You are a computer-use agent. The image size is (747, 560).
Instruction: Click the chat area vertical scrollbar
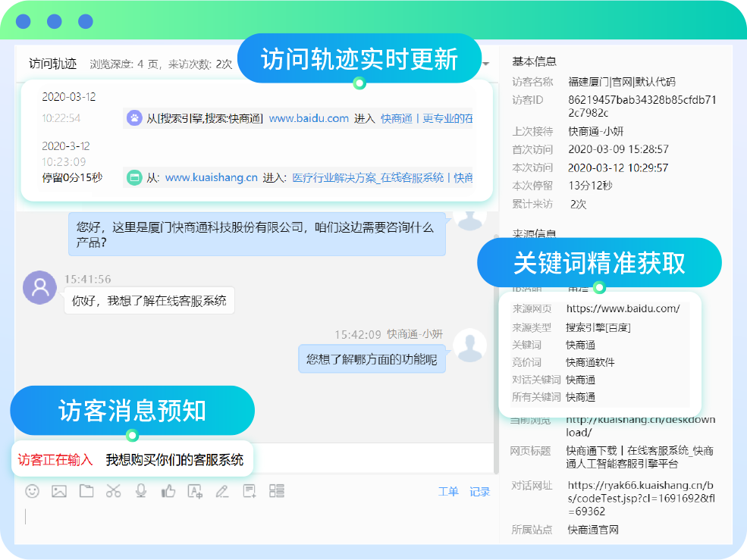pos(496,355)
